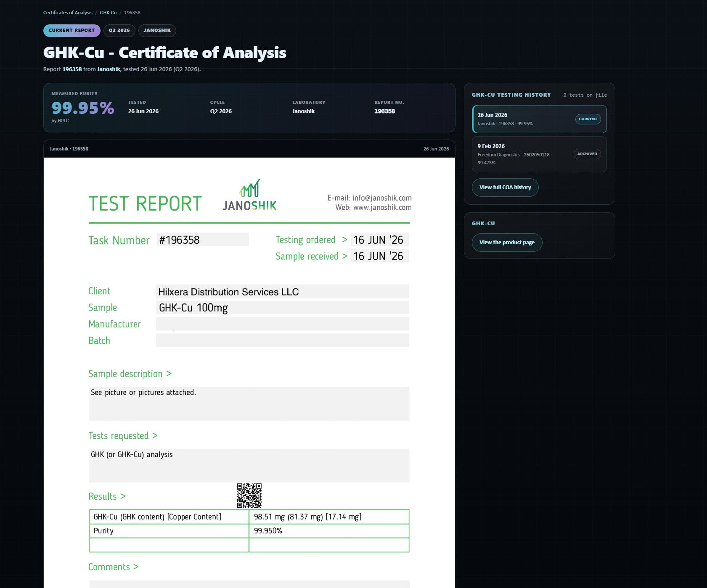The height and width of the screenshot is (588, 707).
Task: Click the Sample description heading
Action: point(130,374)
